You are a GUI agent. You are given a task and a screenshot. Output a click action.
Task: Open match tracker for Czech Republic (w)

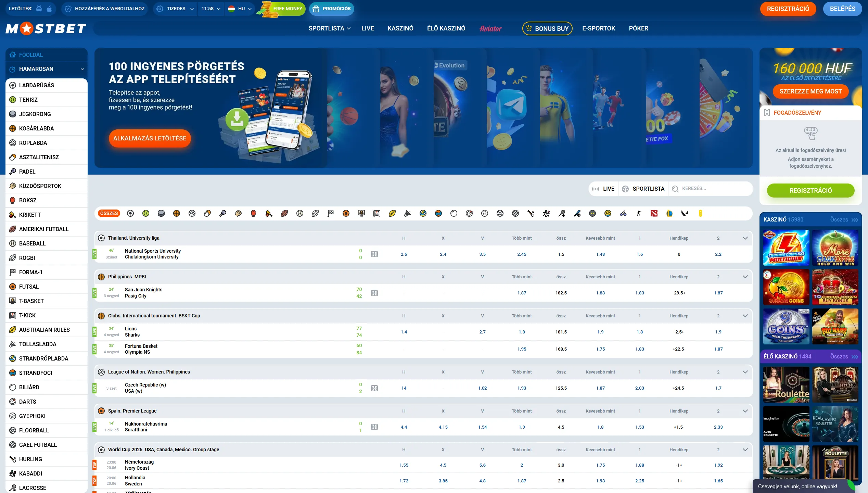pos(374,388)
